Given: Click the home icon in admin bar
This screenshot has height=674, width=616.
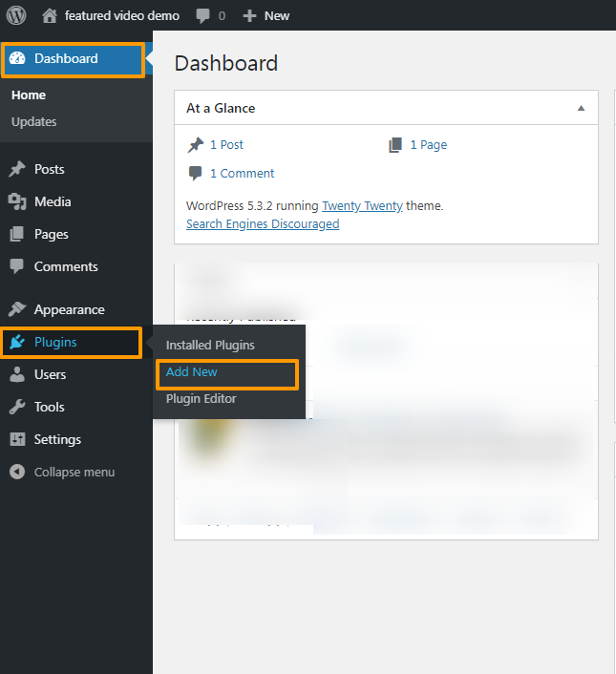Looking at the screenshot, I should click(50, 16).
